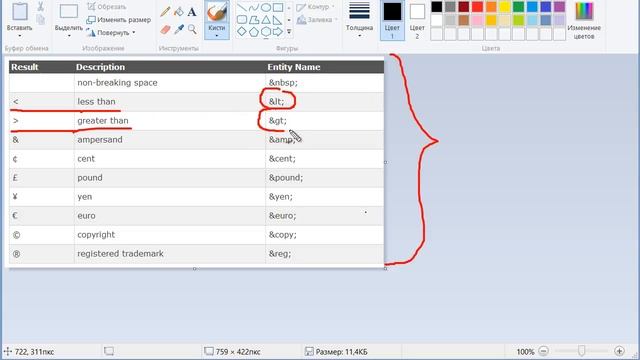
Task: Click the Paste (Вставить) clipboard icon
Action: click(20, 11)
